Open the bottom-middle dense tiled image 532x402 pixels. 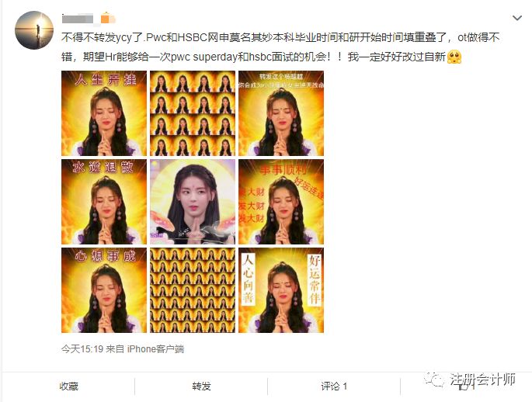(x=193, y=290)
